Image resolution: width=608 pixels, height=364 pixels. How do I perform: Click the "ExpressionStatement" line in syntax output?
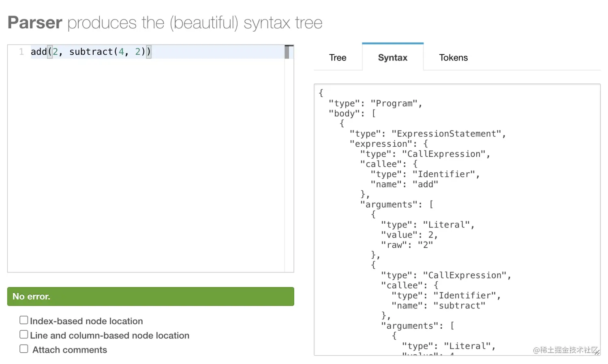click(428, 134)
